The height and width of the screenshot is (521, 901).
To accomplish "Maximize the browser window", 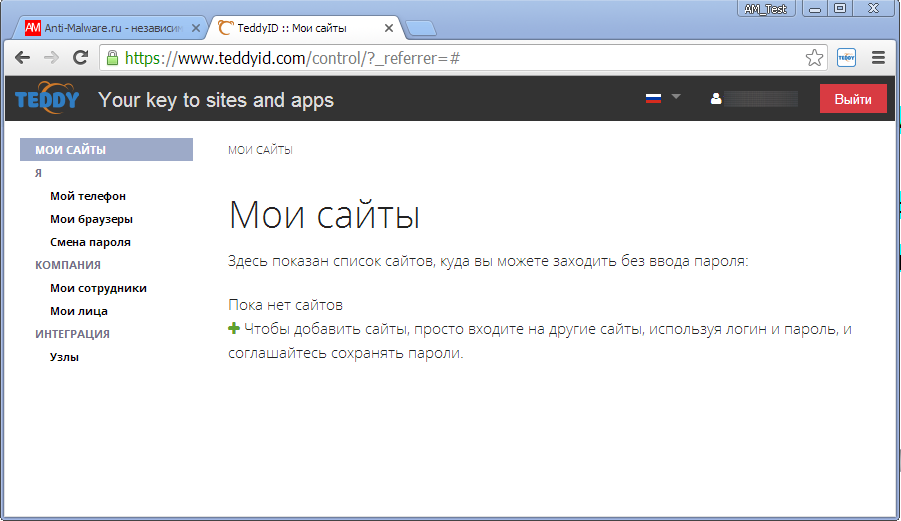I will 840,9.
